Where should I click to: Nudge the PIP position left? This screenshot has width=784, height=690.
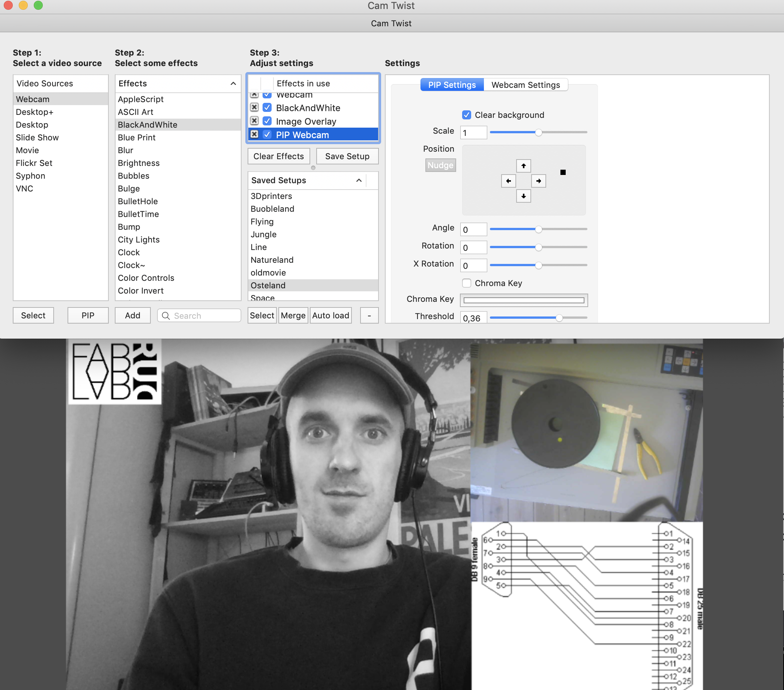tap(508, 181)
